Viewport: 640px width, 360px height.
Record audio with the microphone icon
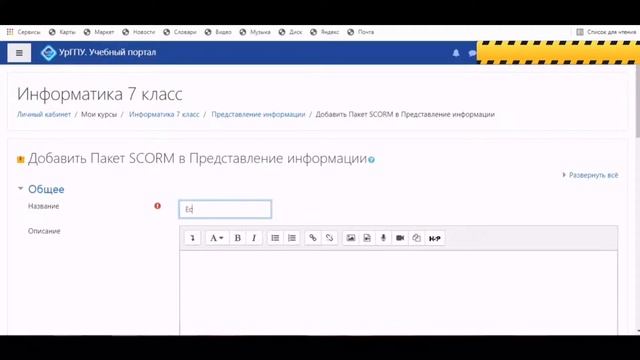(x=383, y=238)
